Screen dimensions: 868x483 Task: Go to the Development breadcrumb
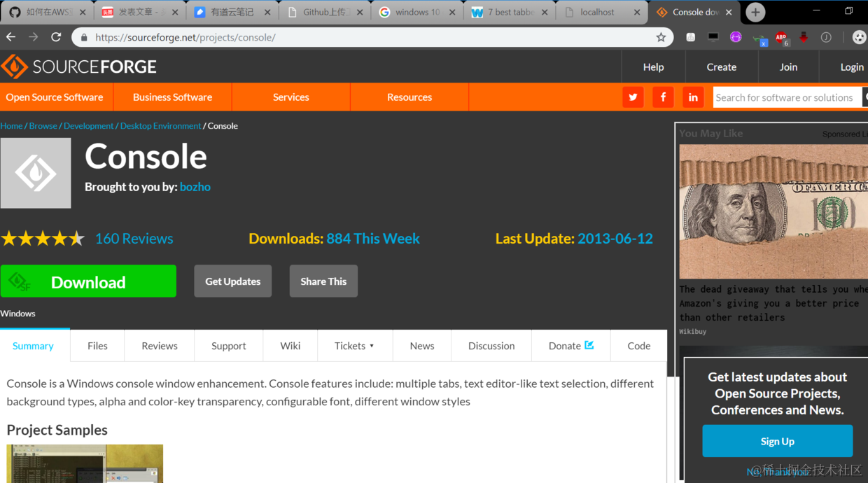pyautogui.click(x=89, y=126)
